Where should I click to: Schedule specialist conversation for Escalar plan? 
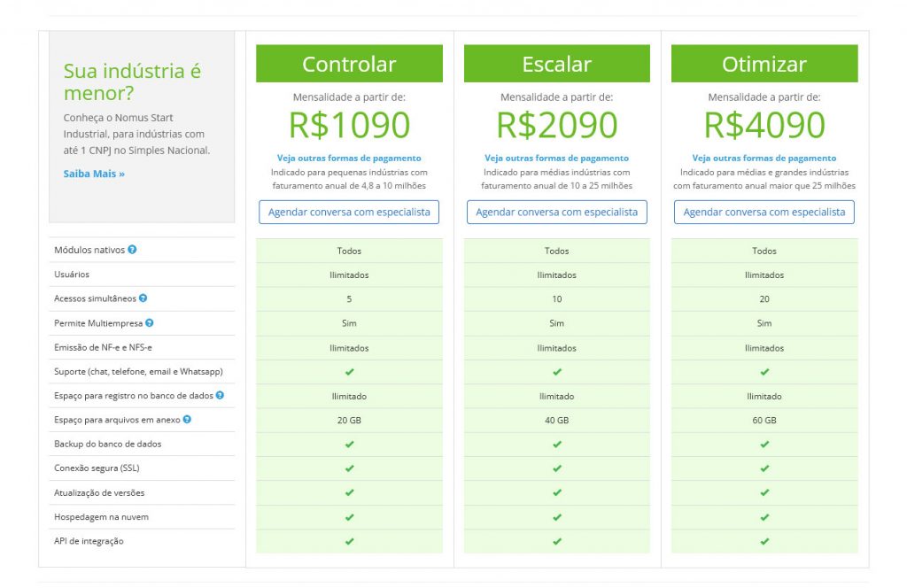(x=556, y=213)
